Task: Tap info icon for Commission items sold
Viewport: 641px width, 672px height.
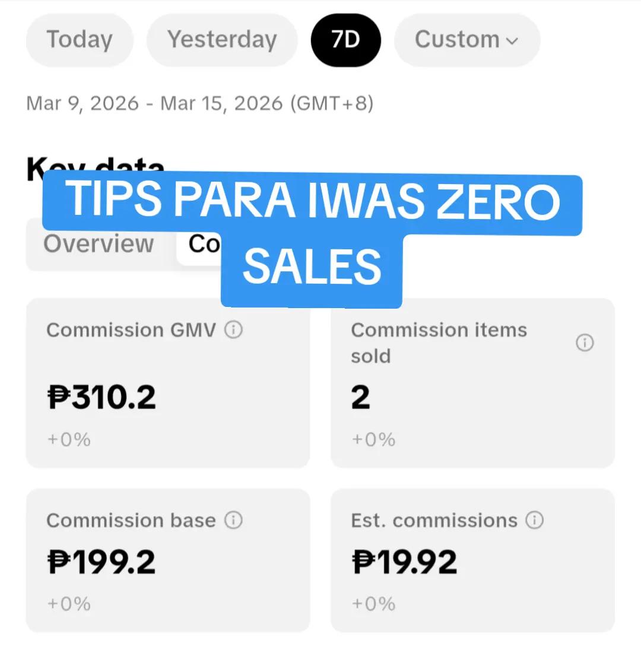Action: (585, 343)
